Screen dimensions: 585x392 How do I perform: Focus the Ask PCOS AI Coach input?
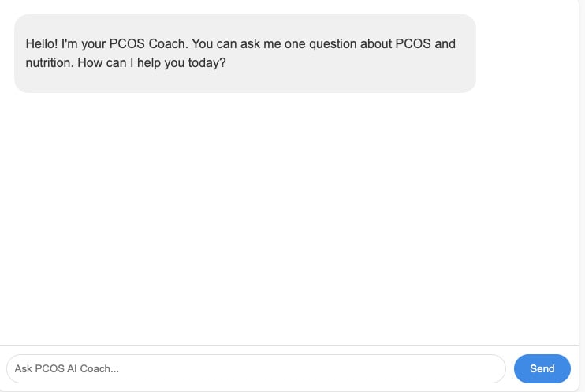point(255,368)
